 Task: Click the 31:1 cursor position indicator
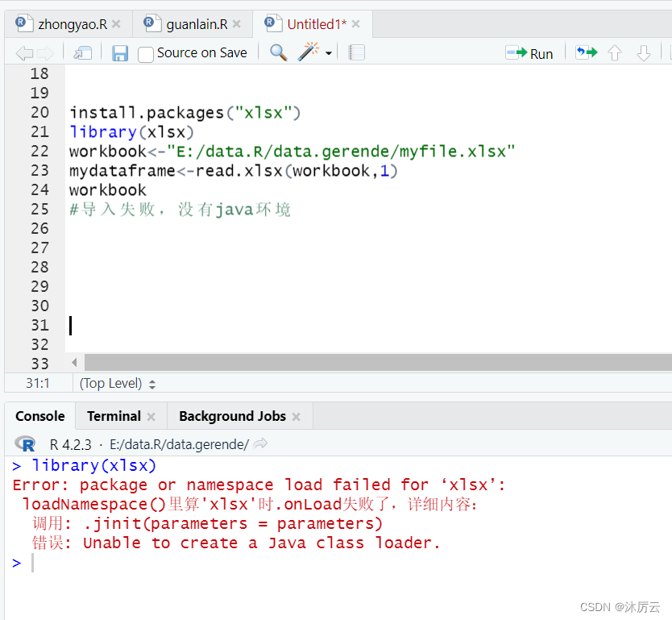point(38,383)
